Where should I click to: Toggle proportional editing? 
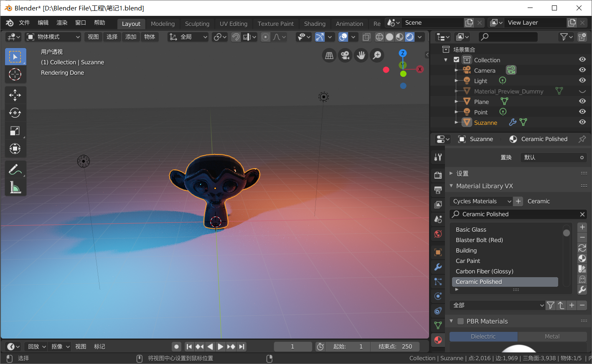point(265,37)
